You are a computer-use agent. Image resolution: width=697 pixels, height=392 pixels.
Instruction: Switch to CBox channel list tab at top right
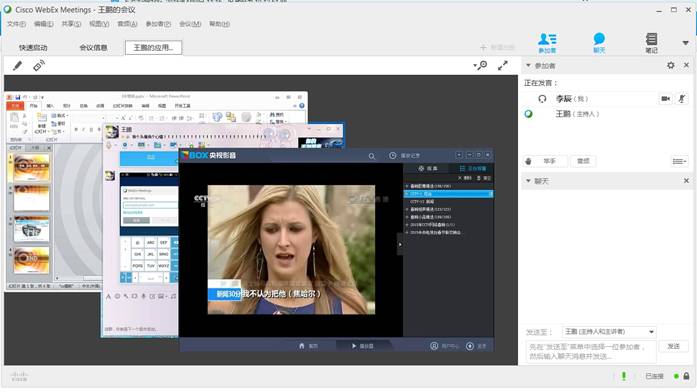[x=473, y=168]
